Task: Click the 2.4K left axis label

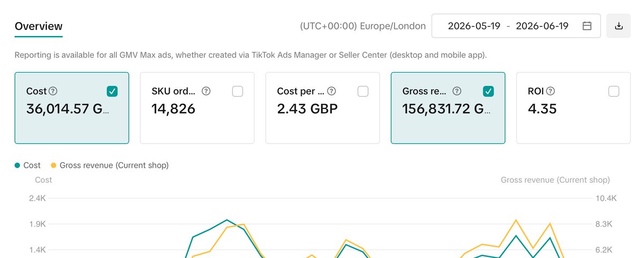Action: [x=37, y=199]
